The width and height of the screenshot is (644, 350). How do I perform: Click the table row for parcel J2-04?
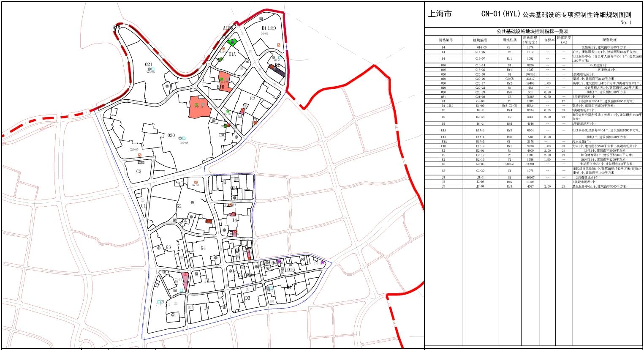(x=533, y=186)
